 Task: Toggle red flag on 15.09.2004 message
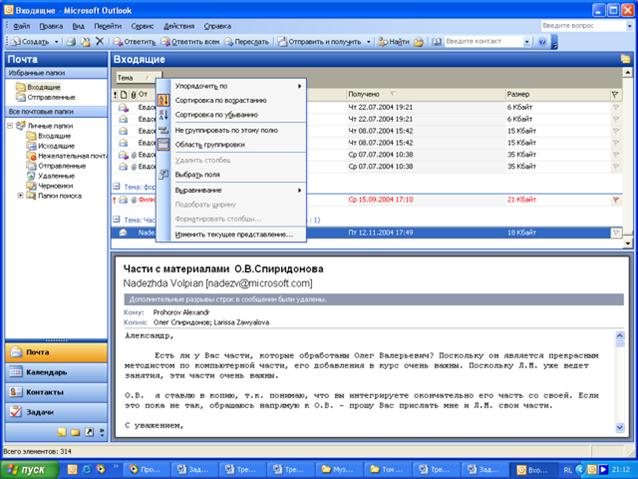pos(616,200)
